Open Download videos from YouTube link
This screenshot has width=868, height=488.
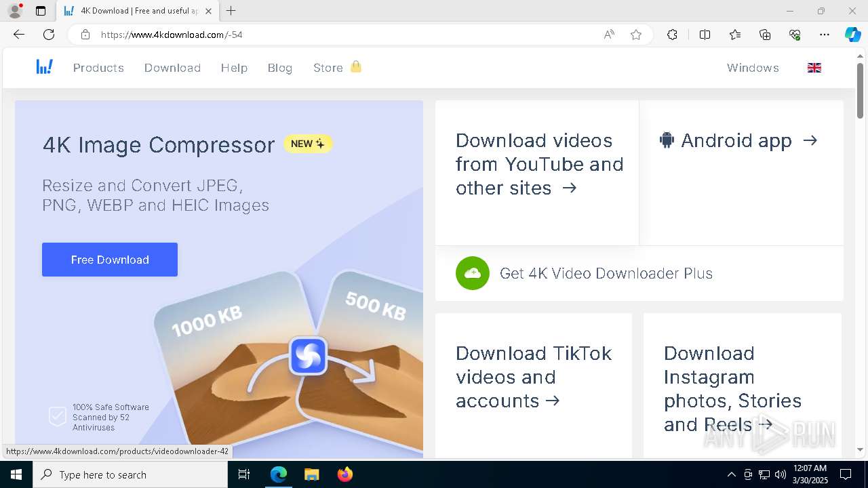pos(539,164)
